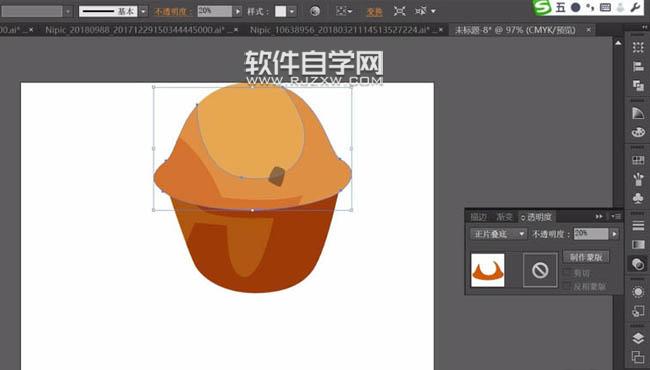Open the brush definition 基本 dropdown
The width and height of the screenshot is (650, 370).
pyautogui.click(x=143, y=12)
